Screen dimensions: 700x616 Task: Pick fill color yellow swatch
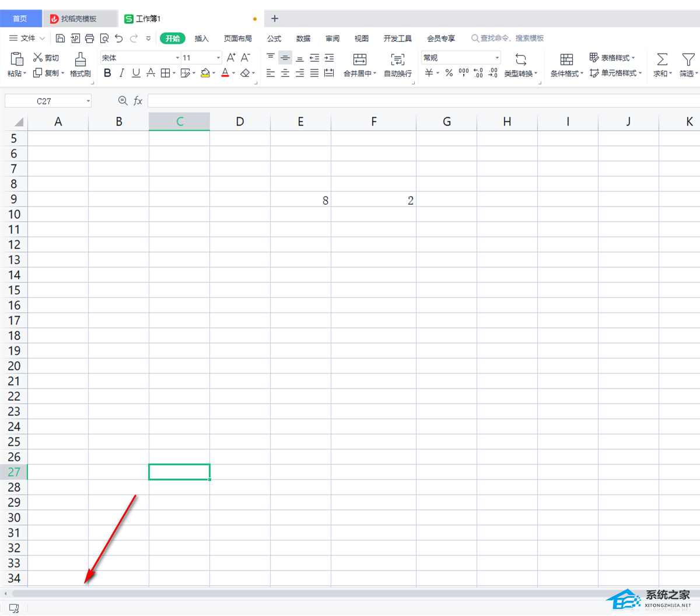click(205, 73)
